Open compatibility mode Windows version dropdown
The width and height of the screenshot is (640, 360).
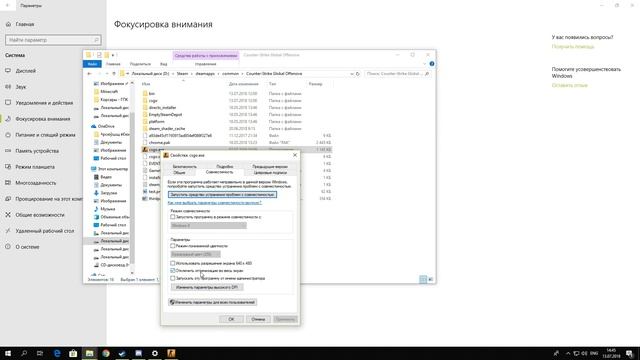[209, 225]
